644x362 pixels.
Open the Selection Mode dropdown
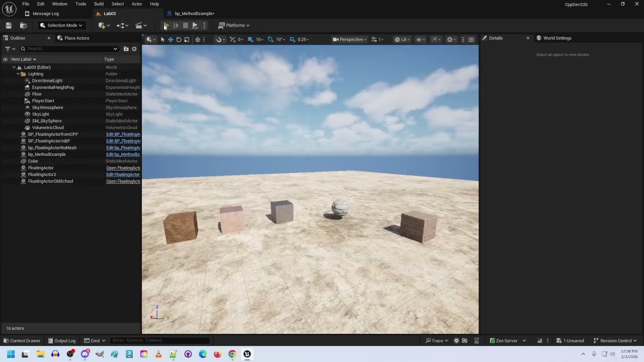[61, 25]
